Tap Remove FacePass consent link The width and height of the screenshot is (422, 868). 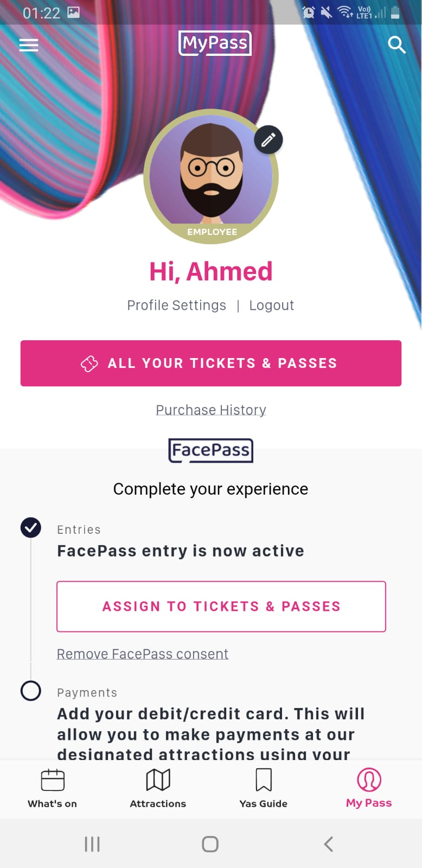pyautogui.click(x=143, y=654)
